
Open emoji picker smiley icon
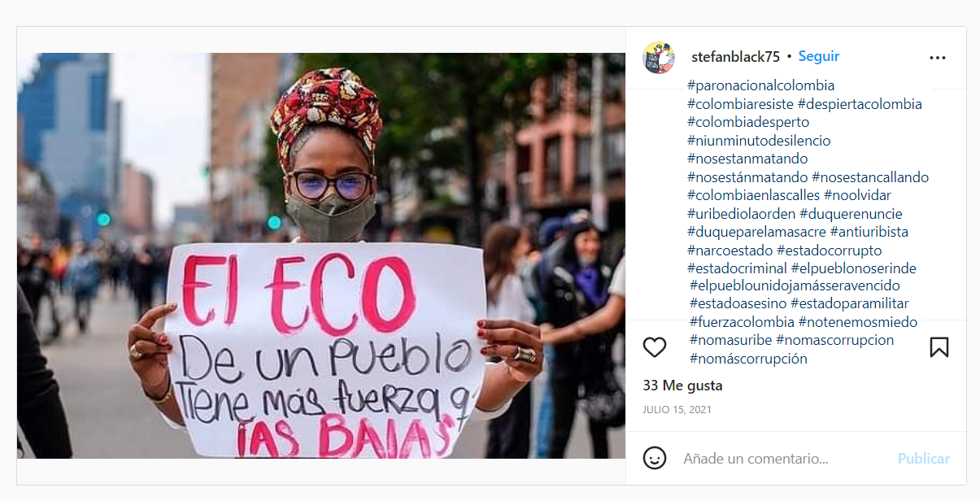655,458
